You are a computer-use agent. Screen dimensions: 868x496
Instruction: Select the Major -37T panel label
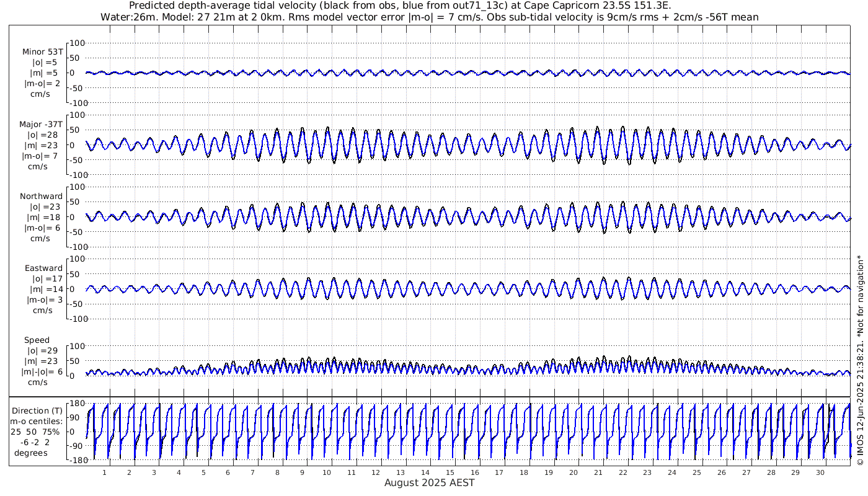coord(41,125)
